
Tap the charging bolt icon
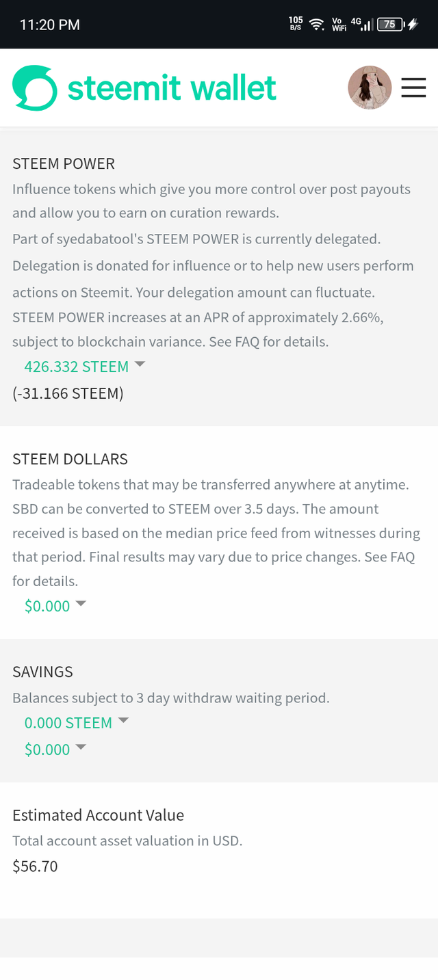tap(413, 25)
